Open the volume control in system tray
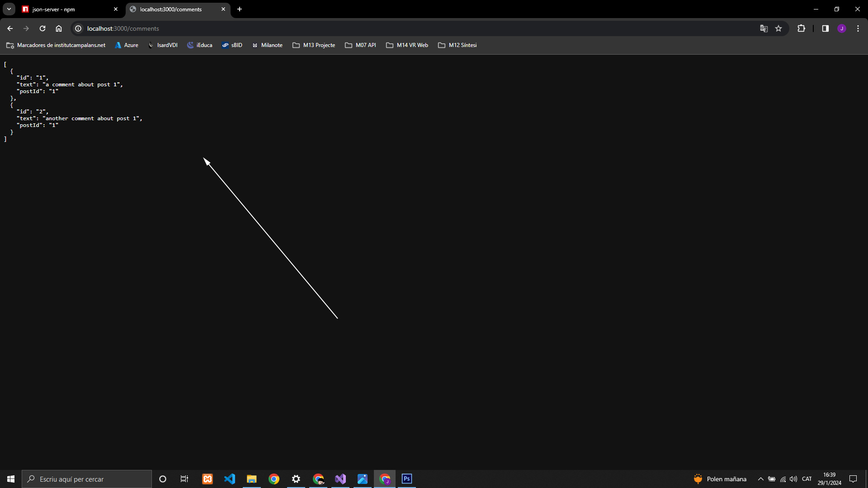The width and height of the screenshot is (868, 488). tap(793, 479)
